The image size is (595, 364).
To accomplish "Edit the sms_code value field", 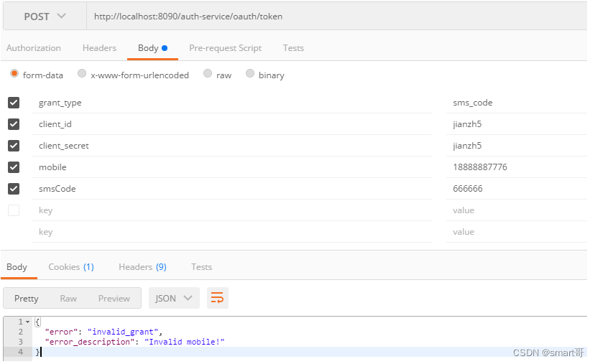I will point(517,103).
